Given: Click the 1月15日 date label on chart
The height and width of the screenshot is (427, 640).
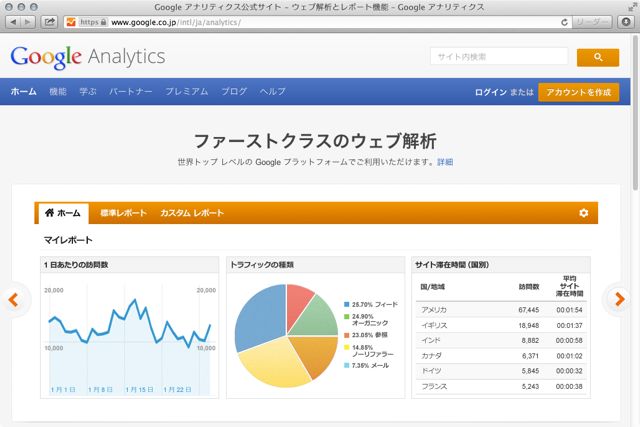Looking at the screenshot, I should coord(139,390).
